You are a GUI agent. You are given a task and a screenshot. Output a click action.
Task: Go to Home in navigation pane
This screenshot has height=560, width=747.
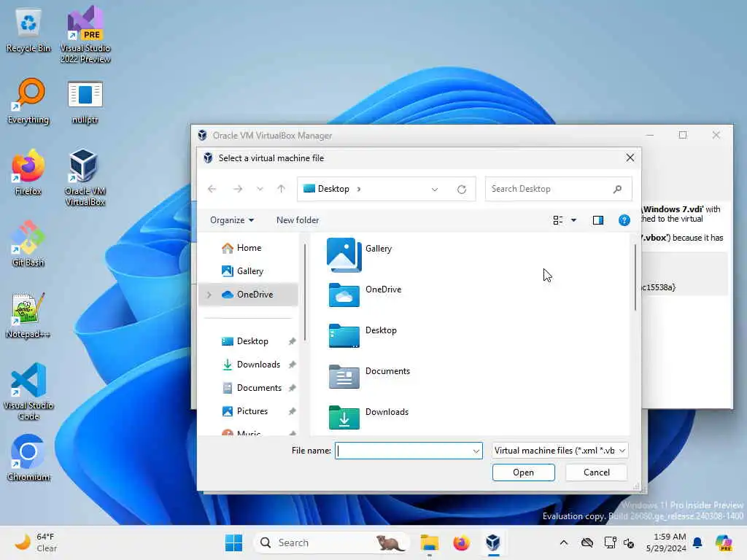[x=241, y=248]
